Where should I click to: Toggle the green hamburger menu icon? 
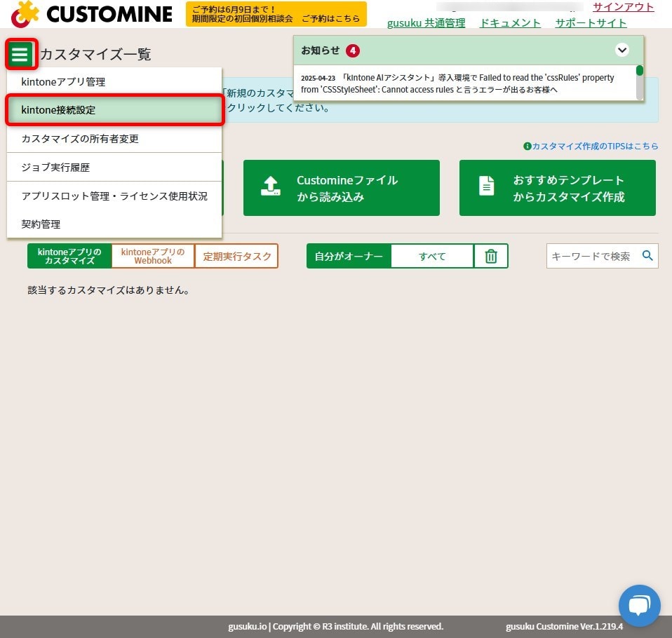coord(20,54)
